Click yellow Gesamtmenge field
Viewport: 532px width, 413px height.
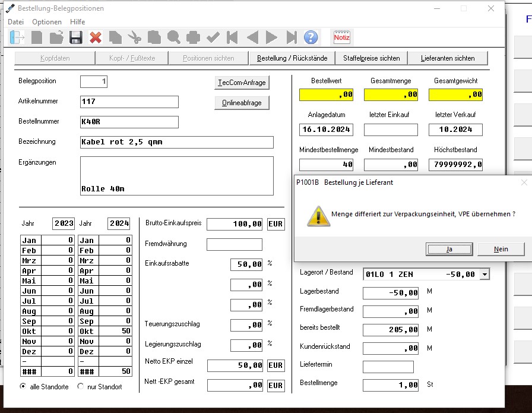pyautogui.click(x=391, y=94)
